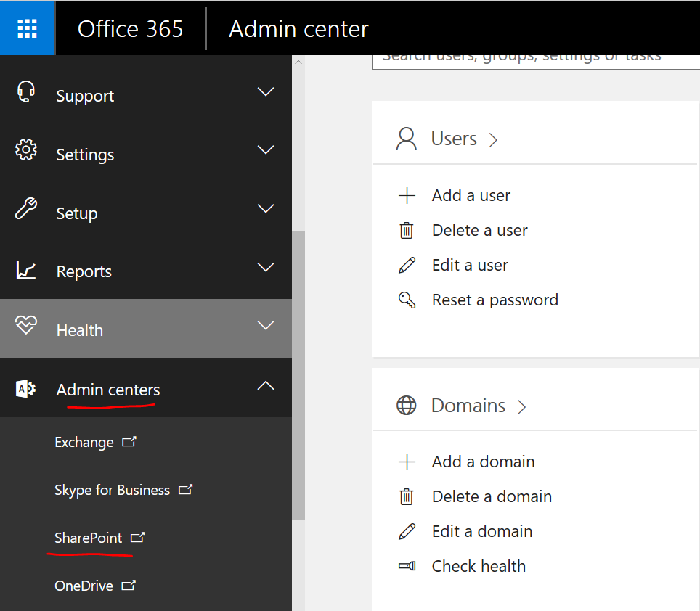The height and width of the screenshot is (611, 700).
Task: Click the Exchange external link icon
Action: 129,441
